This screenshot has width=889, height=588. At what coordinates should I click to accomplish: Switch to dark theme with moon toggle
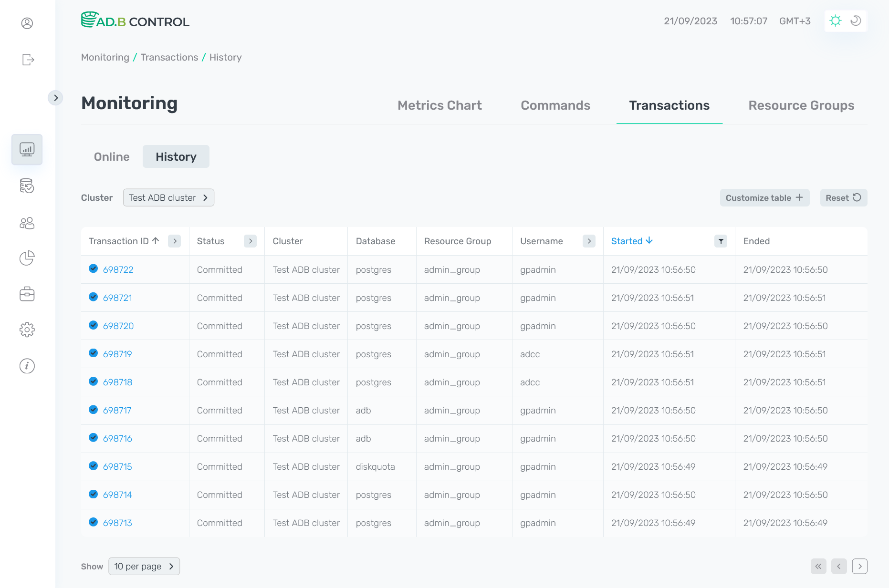pyautogui.click(x=856, y=21)
